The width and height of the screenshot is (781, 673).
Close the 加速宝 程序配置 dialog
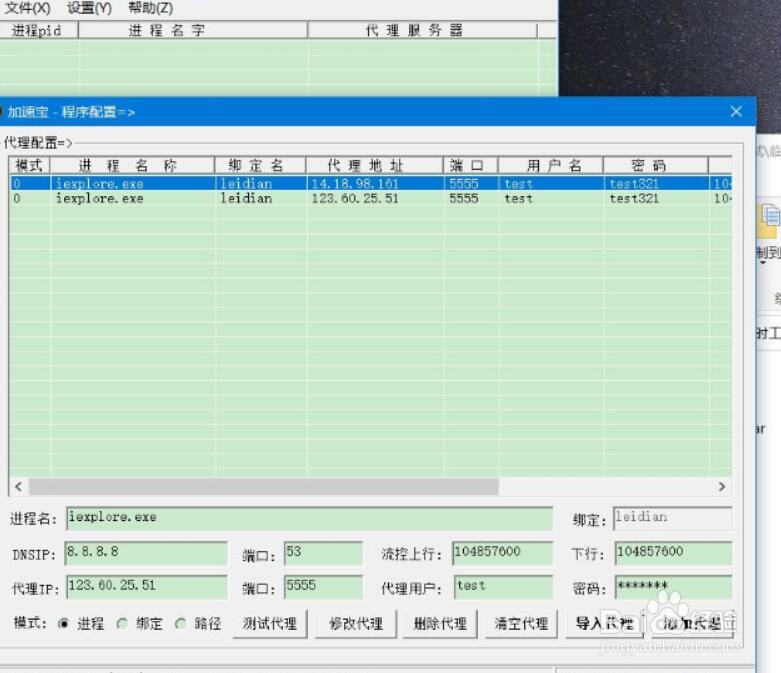click(736, 112)
